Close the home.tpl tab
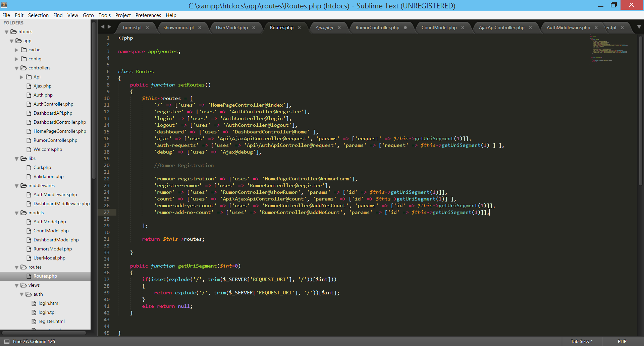The image size is (644, 346). point(147,27)
